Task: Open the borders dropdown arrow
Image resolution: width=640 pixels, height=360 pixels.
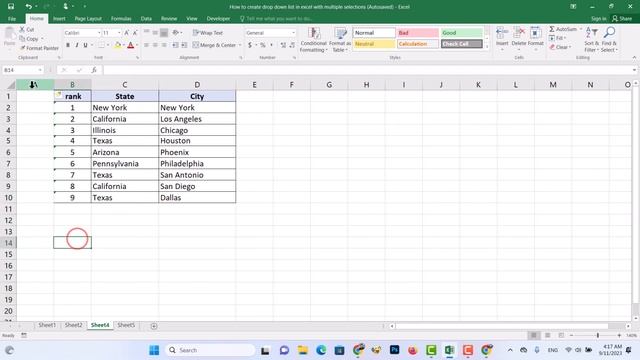Action: point(108,45)
